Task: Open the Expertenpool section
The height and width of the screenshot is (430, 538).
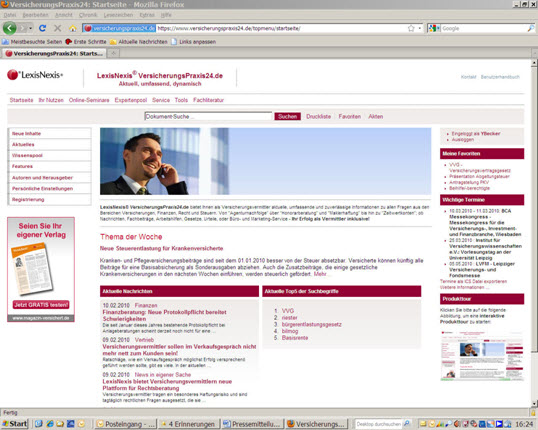Action: click(131, 100)
